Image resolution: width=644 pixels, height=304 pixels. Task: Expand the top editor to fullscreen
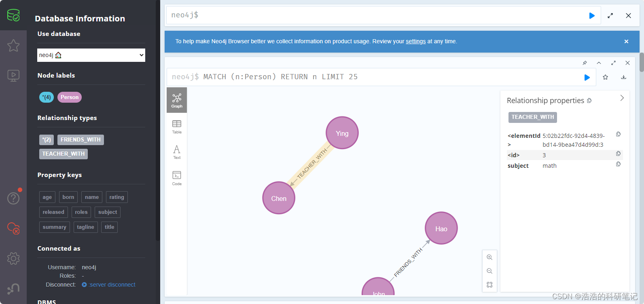pos(610,16)
